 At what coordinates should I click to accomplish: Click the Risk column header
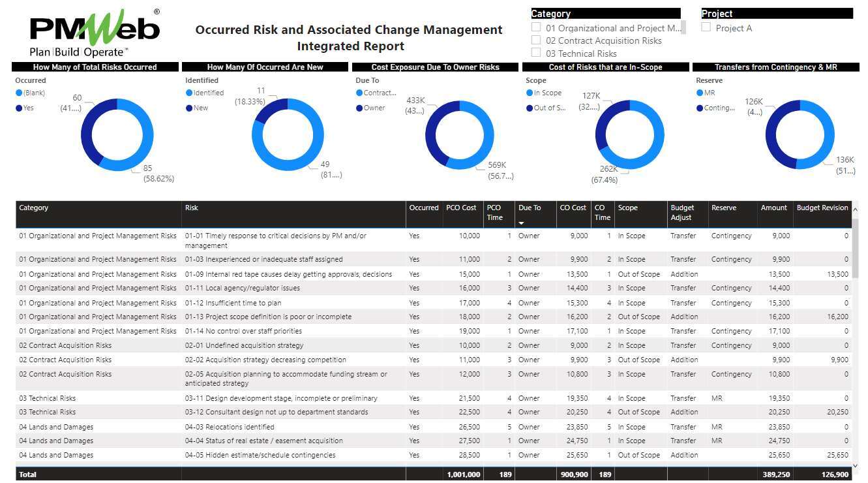tap(192, 208)
